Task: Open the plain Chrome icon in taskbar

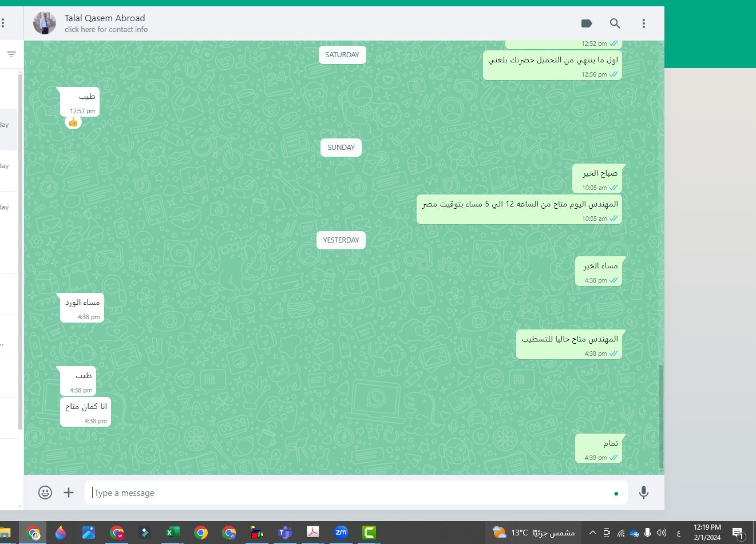Action: click(200, 533)
